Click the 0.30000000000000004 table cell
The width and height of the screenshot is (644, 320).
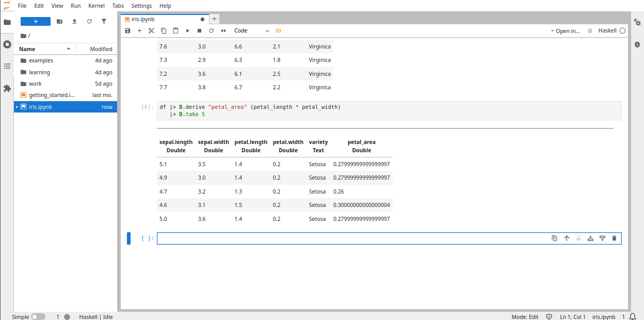coord(361,205)
